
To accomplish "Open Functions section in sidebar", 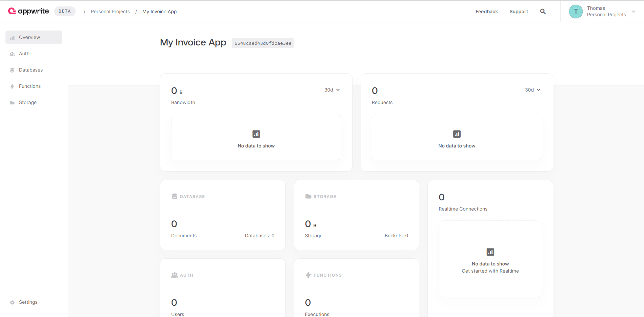I will tap(34, 86).
